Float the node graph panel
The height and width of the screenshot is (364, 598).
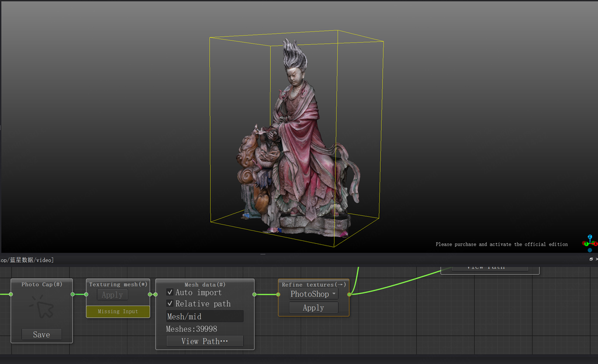[x=590, y=259]
